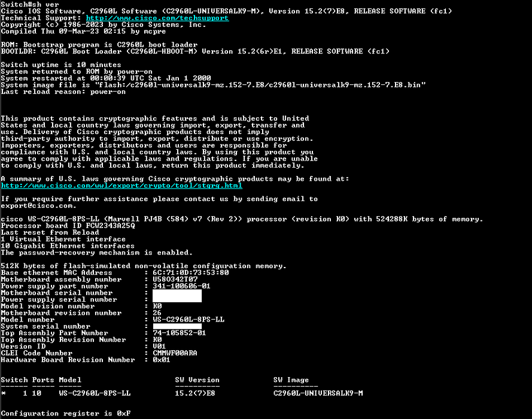Click motherboard assembly number U580342T07

175,279
